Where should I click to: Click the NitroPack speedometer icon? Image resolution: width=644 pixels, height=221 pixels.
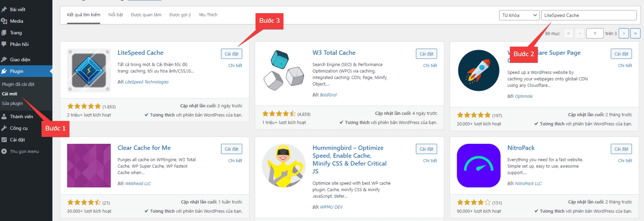tap(479, 165)
